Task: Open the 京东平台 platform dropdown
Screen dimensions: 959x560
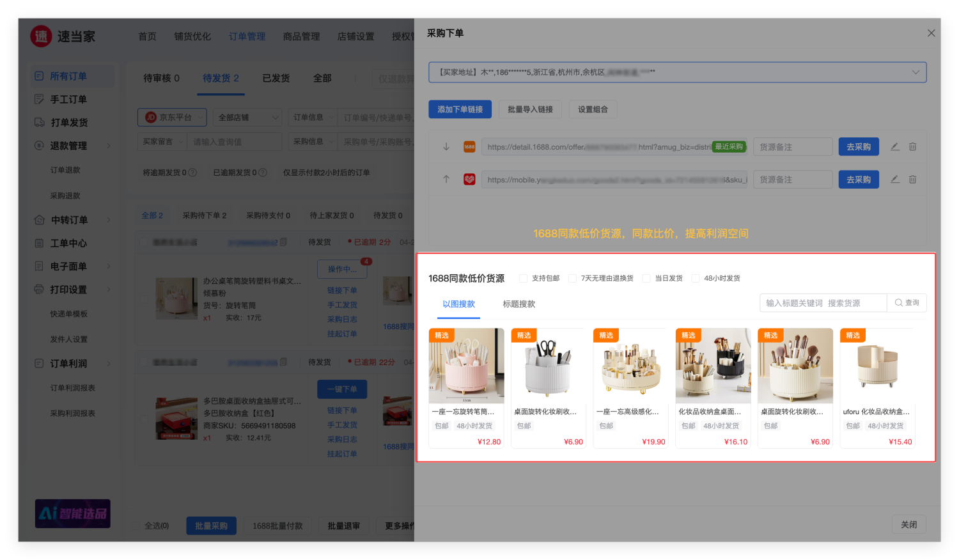Action: pos(172,118)
